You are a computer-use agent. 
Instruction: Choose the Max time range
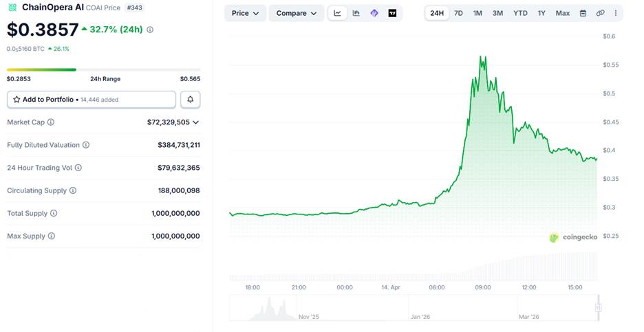[x=562, y=13]
